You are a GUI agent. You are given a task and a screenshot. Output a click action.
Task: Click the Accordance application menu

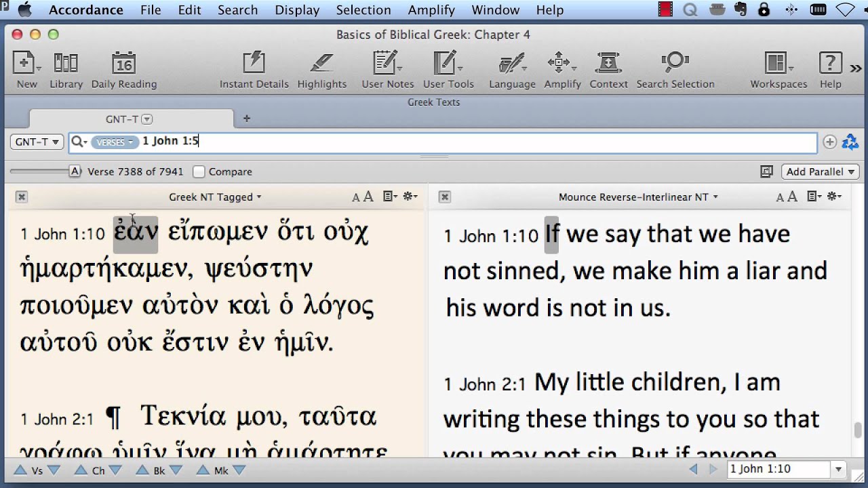86,10
